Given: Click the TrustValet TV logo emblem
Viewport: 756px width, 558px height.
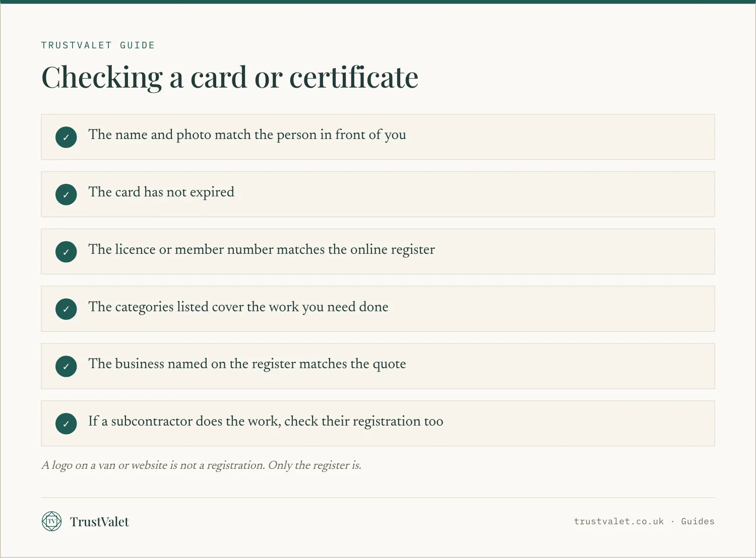Looking at the screenshot, I should point(51,521).
